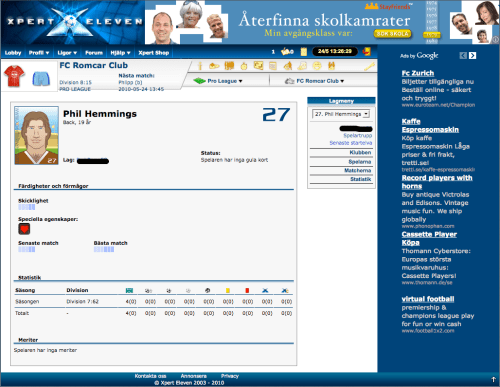Screen dimensions: 500x387
Task: Open the Spelartrupp link
Action: [357, 136]
